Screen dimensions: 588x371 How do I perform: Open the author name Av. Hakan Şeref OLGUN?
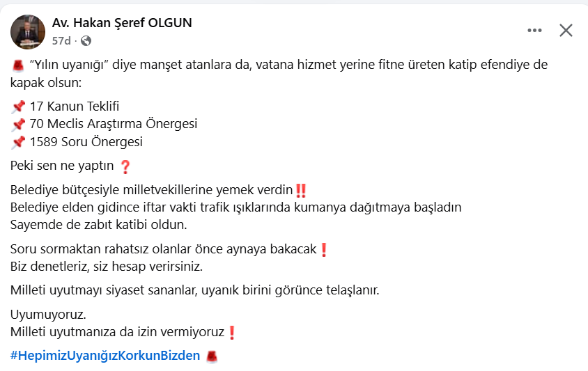122,23
